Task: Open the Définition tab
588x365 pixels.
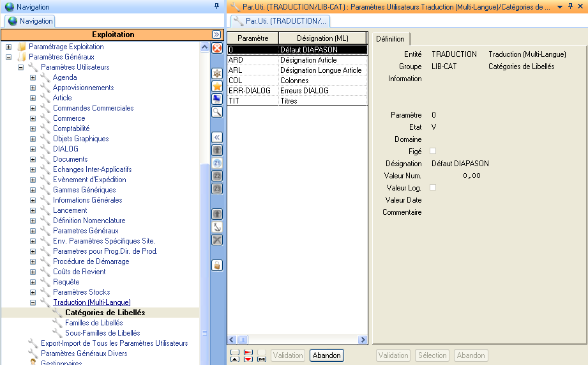Action: (x=390, y=39)
